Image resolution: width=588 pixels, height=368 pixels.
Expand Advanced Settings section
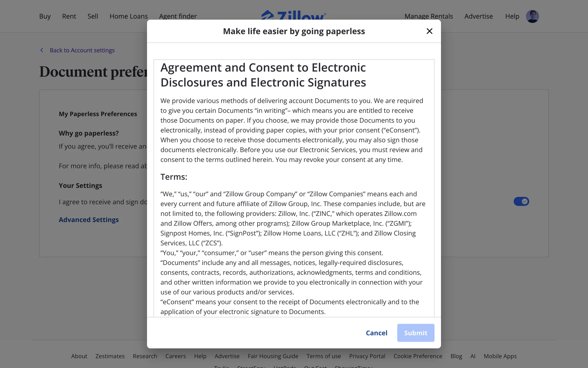coord(89,220)
